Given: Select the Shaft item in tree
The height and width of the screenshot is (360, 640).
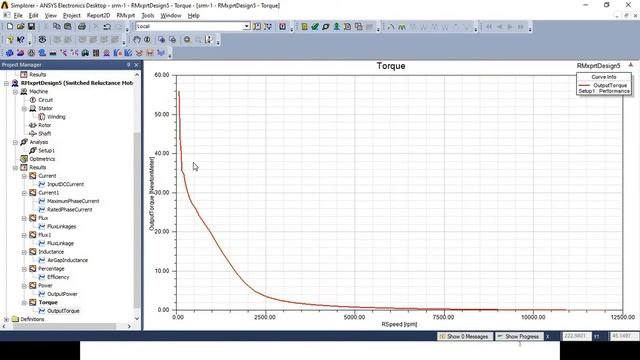Looking at the screenshot, I should click(44, 133).
